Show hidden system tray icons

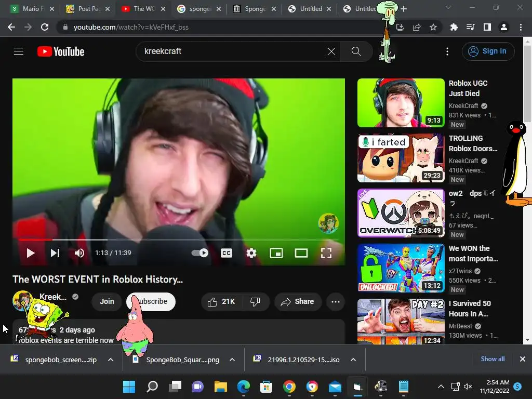coord(441,387)
